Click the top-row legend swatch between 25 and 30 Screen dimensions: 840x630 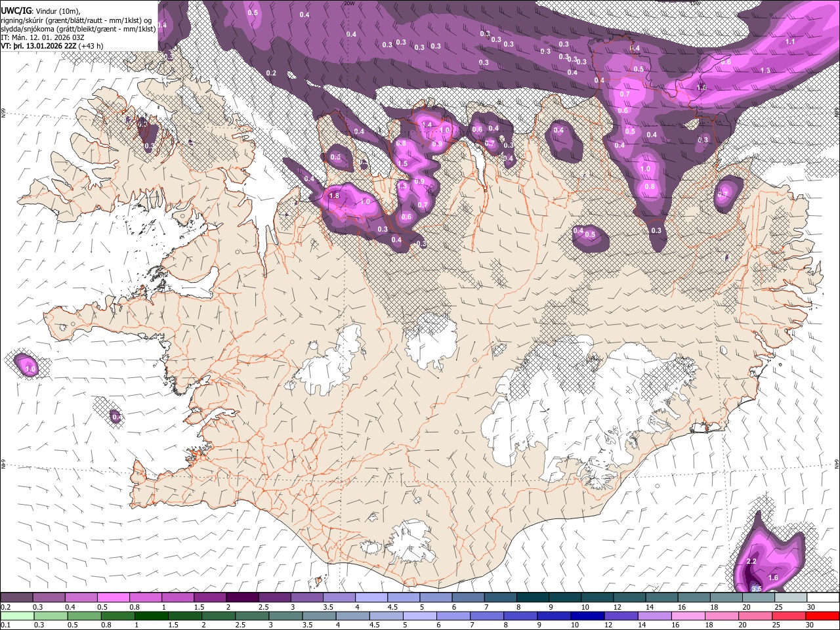pyautogui.click(x=790, y=598)
